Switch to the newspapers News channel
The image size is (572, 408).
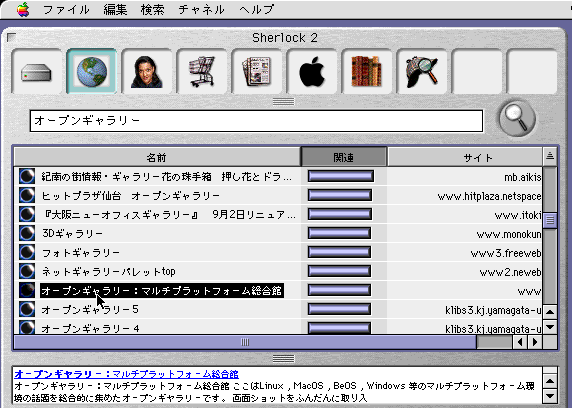coord(257,72)
